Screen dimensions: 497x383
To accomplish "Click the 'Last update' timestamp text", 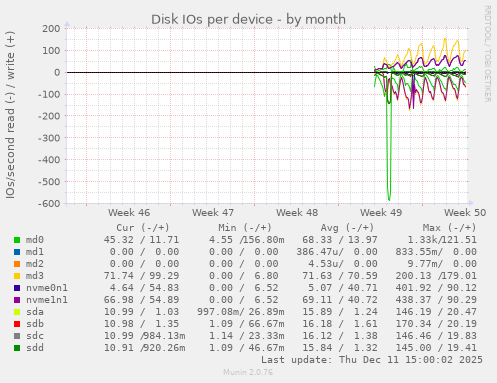I will (x=372, y=360).
